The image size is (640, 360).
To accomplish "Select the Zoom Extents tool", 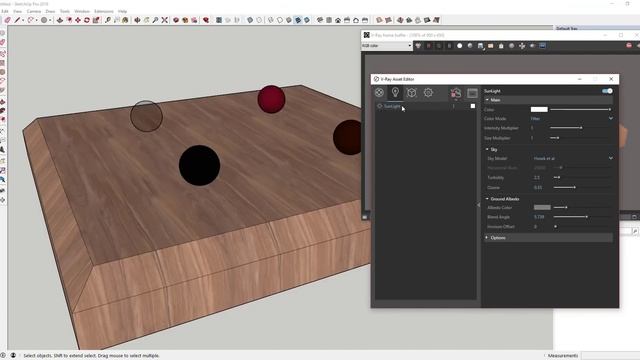I will (164, 20).
